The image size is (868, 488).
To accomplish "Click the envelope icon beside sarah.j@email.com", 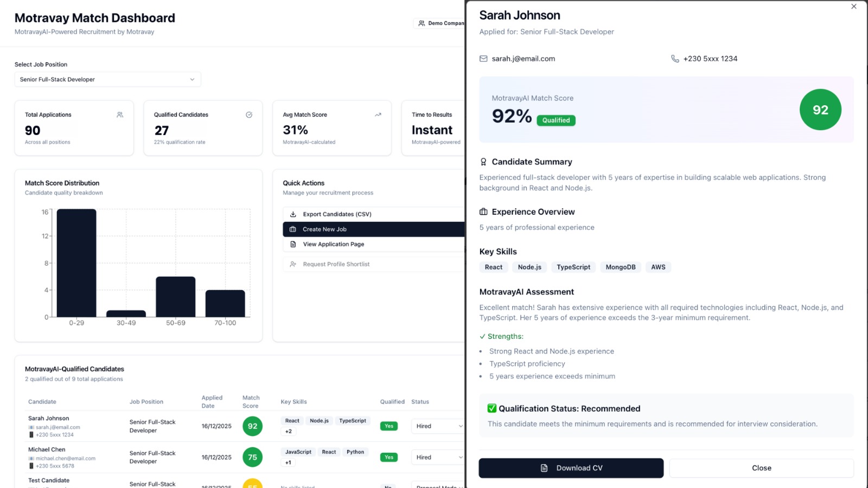I will tap(483, 59).
